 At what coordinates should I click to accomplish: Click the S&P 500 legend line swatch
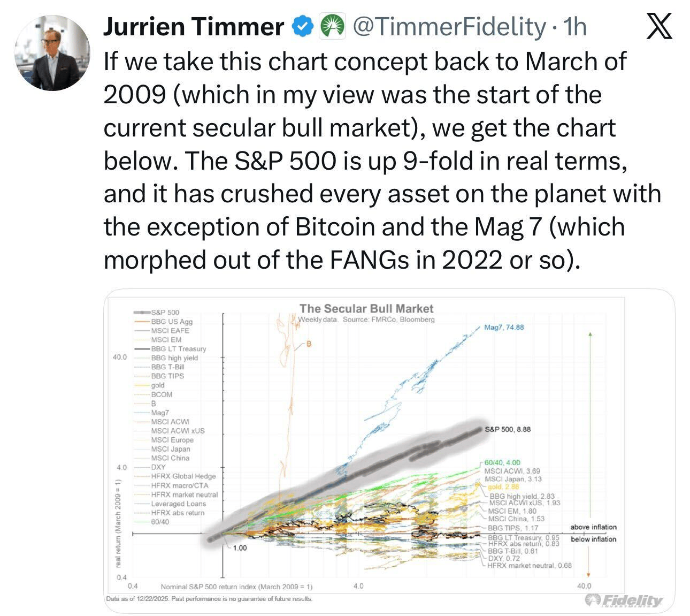coord(142,312)
